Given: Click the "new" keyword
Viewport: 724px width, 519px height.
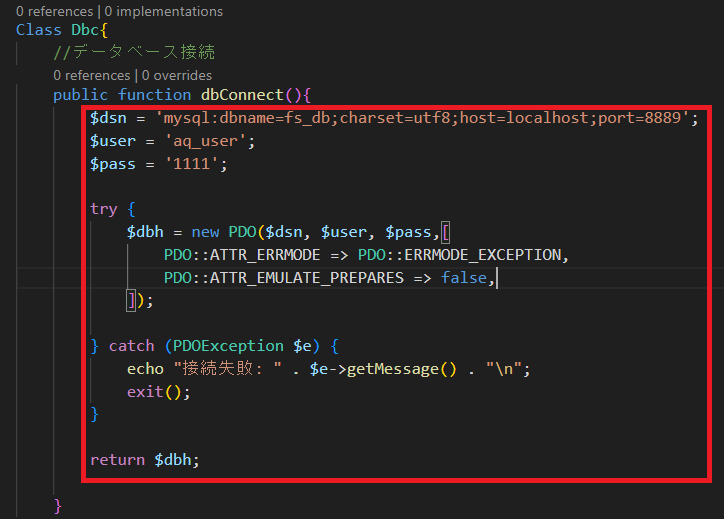Looking at the screenshot, I should (x=205, y=232).
